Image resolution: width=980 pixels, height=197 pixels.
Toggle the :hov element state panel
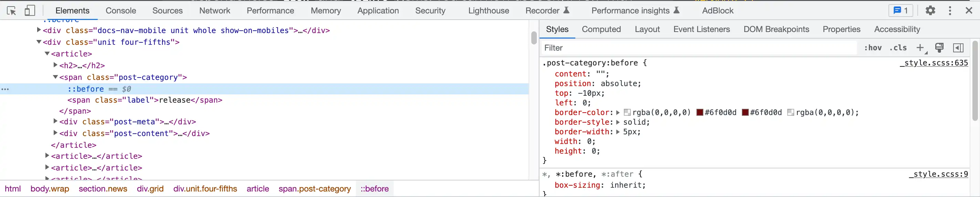(873, 48)
